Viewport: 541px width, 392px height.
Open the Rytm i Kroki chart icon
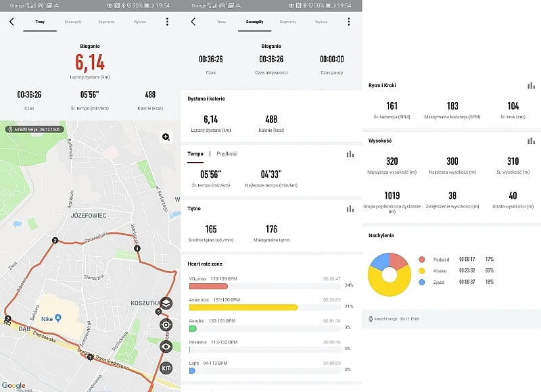tap(531, 86)
